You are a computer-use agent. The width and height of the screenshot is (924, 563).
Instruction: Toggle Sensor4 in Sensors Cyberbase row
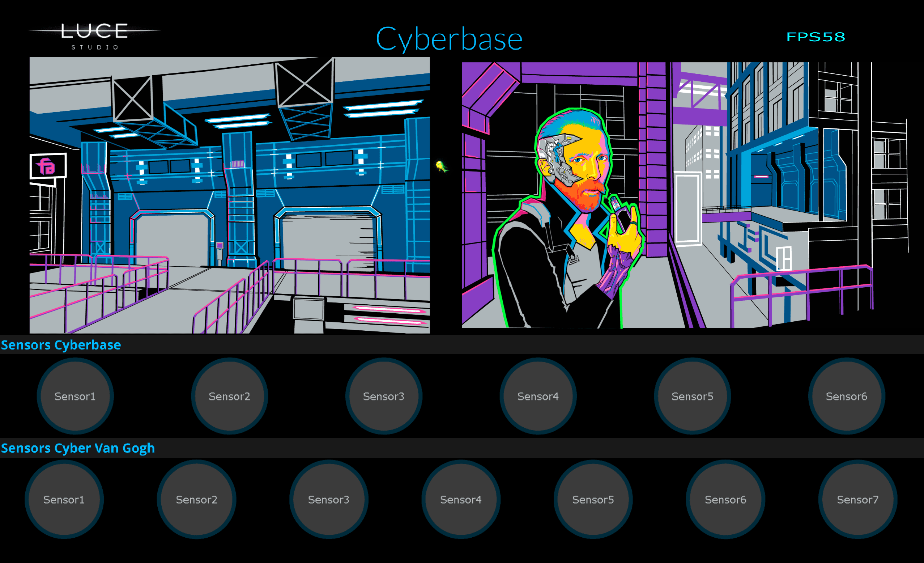(538, 396)
